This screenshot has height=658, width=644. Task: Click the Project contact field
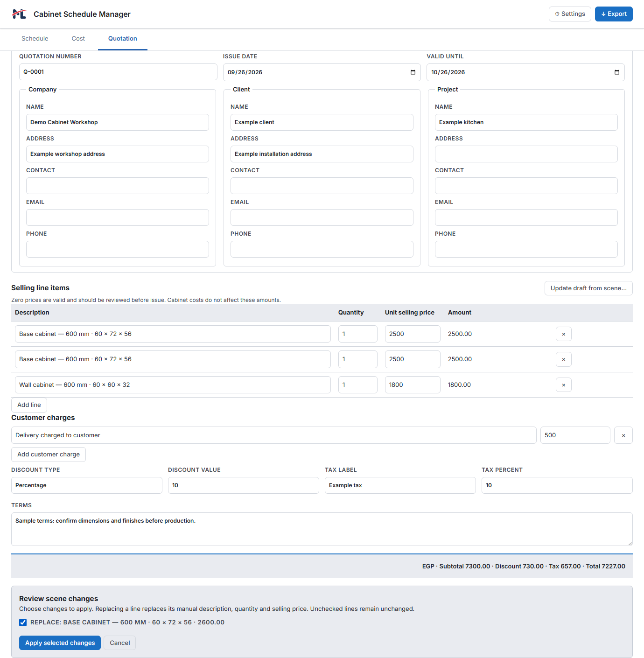[x=526, y=186]
